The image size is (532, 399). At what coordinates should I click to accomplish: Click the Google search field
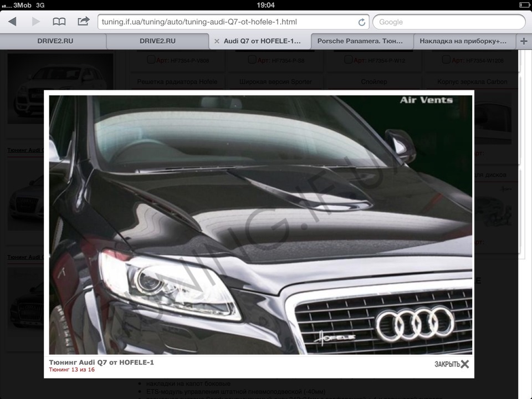(x=449, y=22)
